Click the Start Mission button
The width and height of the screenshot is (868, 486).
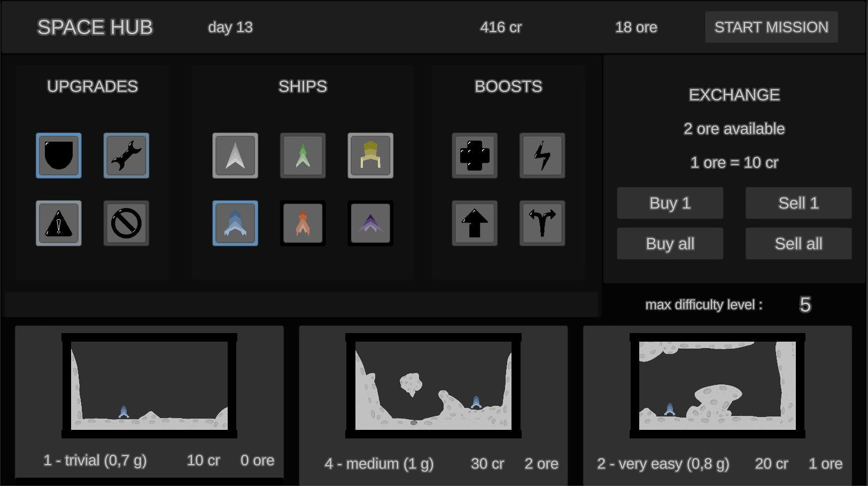(x=771, y=27)
